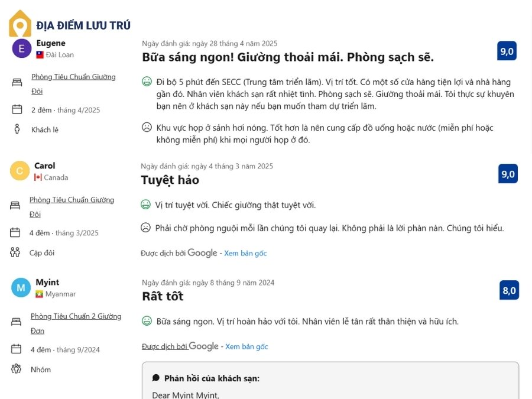Click the solo traveler icon by 'Khách lẻ'
532x399 pixels.
pyautogui.click(x=17, y=129)
